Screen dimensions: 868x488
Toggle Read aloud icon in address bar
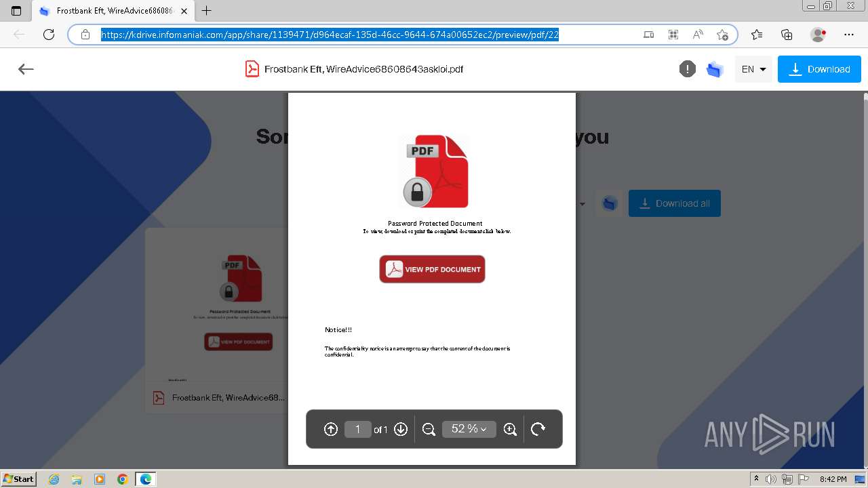[698, 35]
